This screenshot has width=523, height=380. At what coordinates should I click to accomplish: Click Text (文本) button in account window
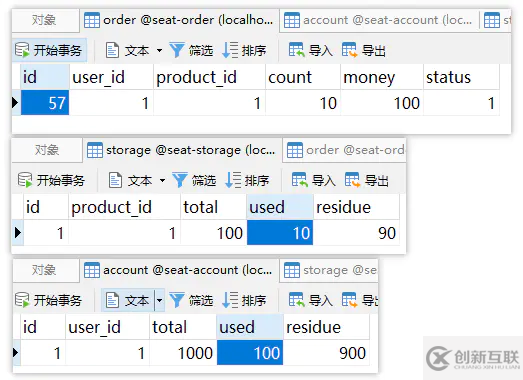128,300
